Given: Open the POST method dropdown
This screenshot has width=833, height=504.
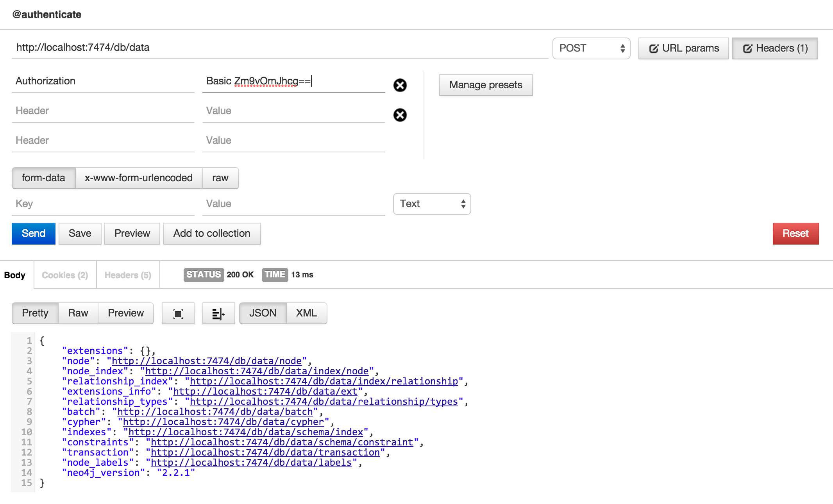Looking at the screenshot, I should (591, 48).
